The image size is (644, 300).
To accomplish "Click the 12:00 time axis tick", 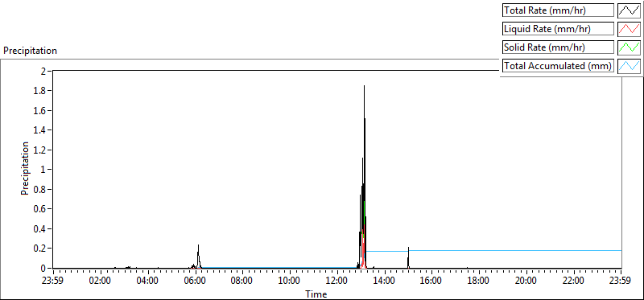I will pos(336,282).
